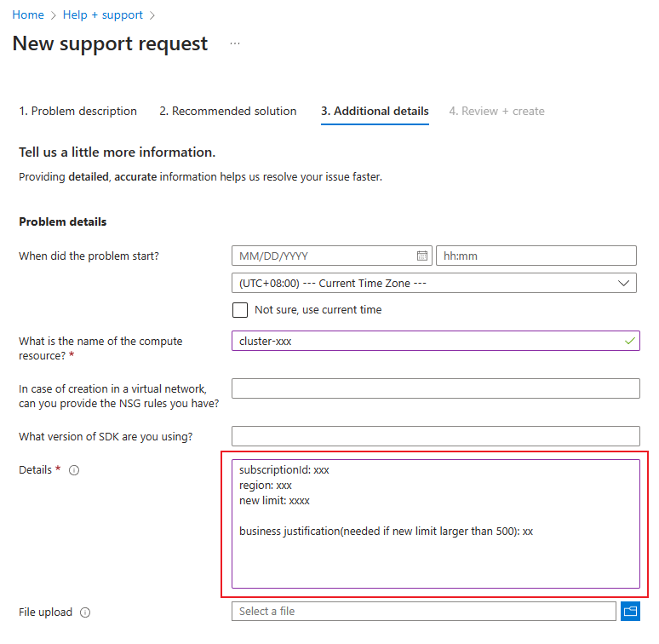Screen dimensions: 659x644
Task: Click the SDK version input field
Action: coord(435,436)
